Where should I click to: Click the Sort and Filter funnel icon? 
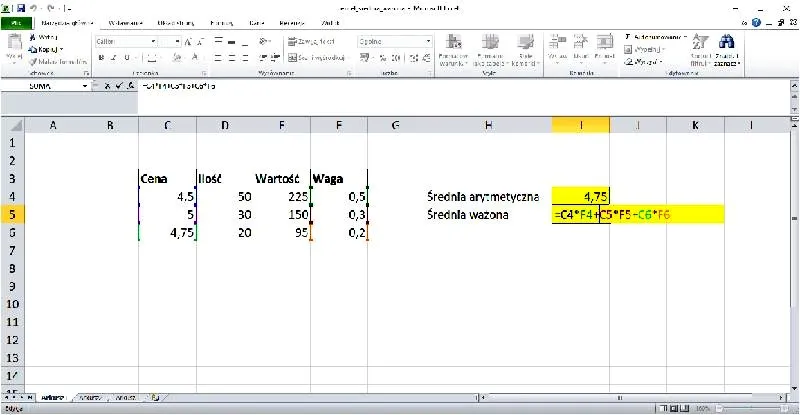tap(700, 42)
